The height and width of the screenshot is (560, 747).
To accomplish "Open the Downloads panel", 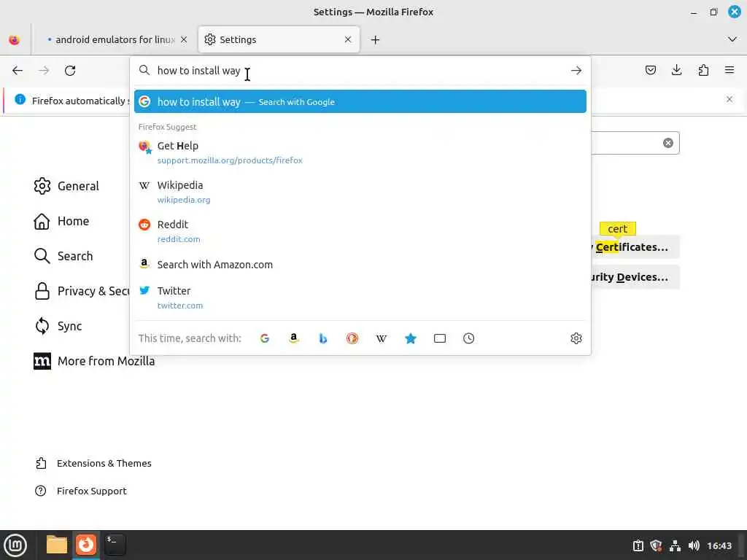I will coord(676,71).
